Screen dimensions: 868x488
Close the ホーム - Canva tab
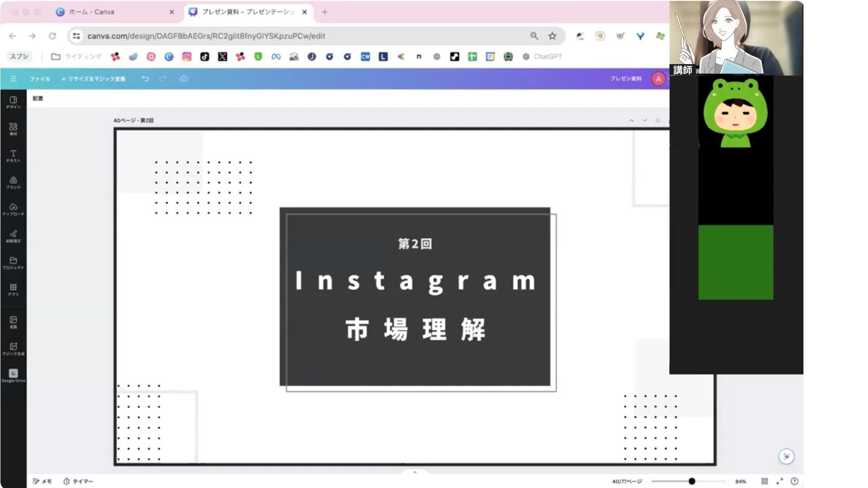point(172,12)
